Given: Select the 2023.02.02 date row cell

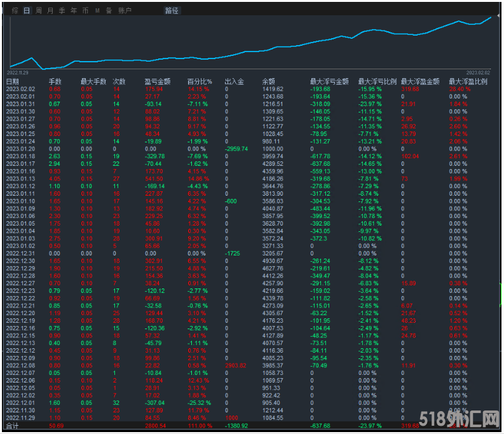Looking at the screenshot, I should 20,89.
